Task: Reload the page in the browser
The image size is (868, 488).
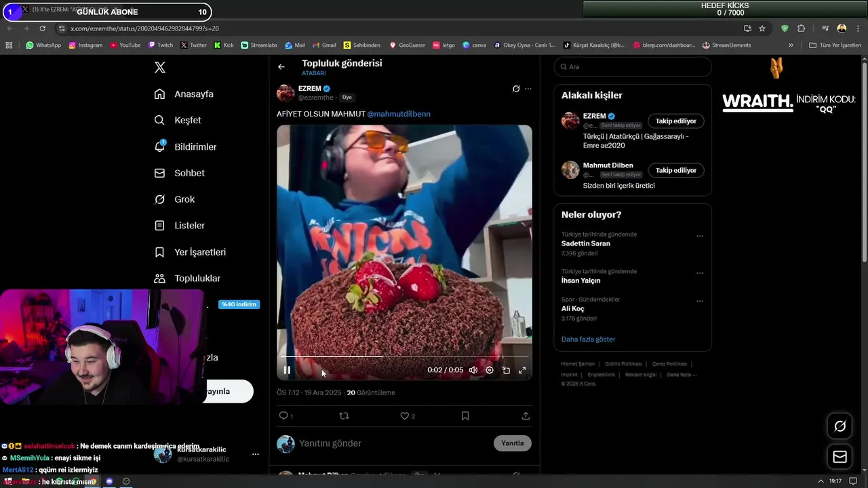Action: tap(42, 28)
